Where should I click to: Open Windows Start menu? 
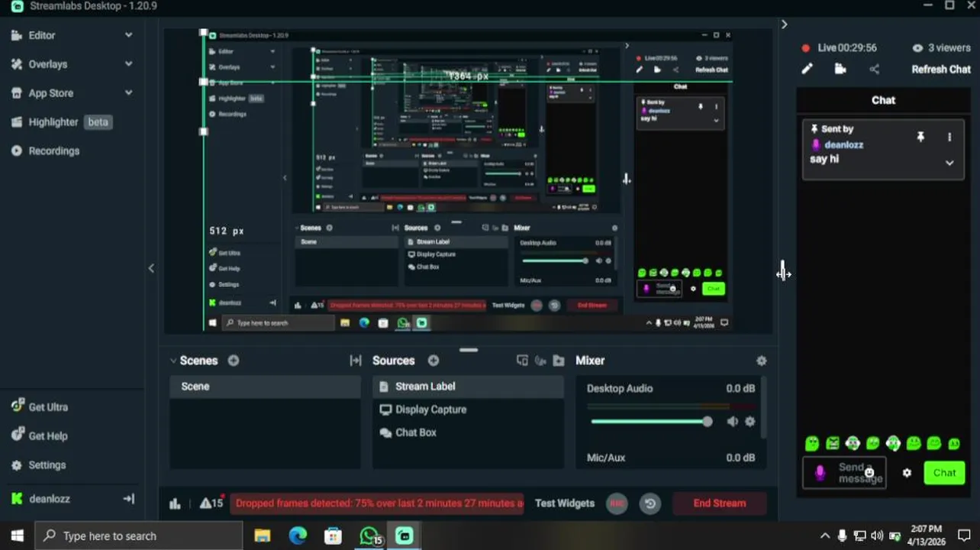pyautogui.click(x=18, y=535)
